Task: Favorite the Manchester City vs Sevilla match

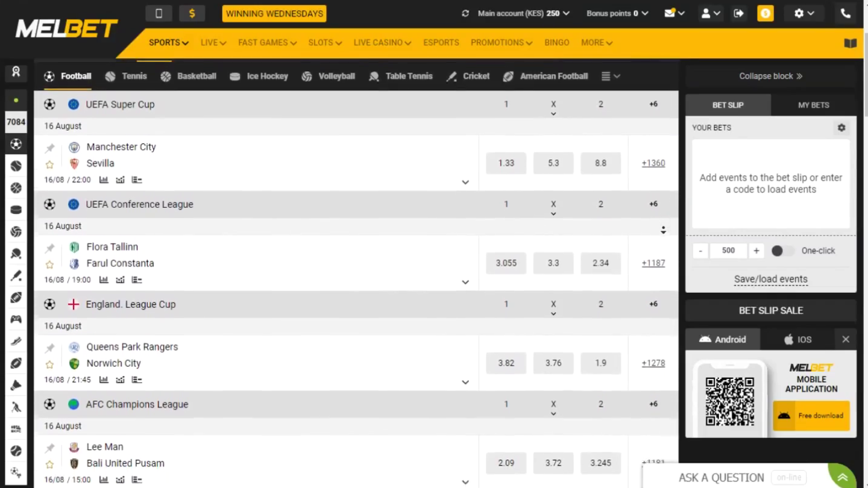Action: (49, 164)
